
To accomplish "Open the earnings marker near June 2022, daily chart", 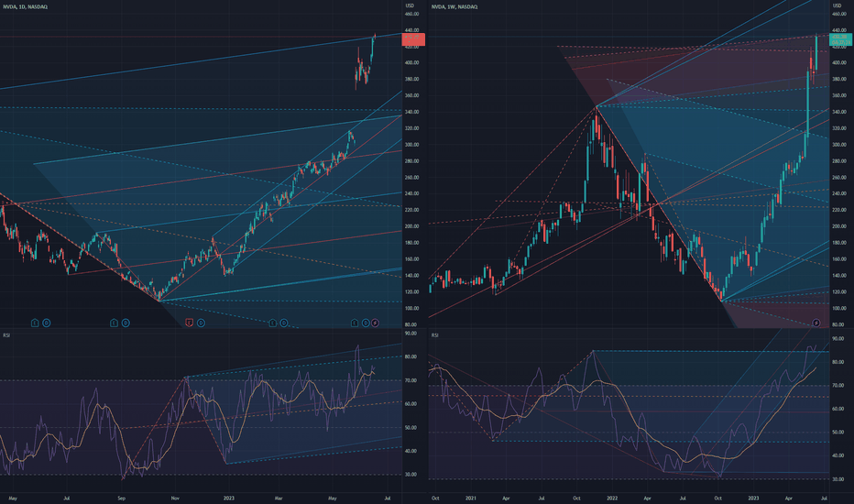I will (x=35, y=323).
